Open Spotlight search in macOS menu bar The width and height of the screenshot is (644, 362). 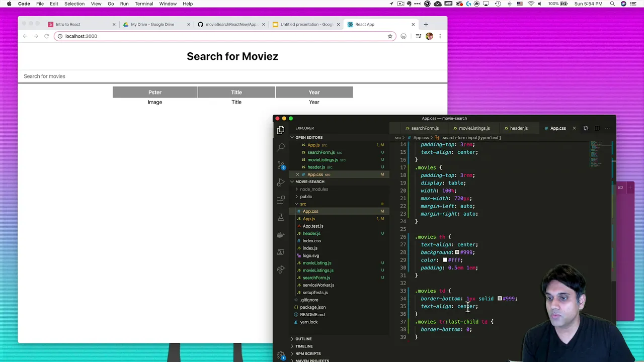click(x=612, y=4)
